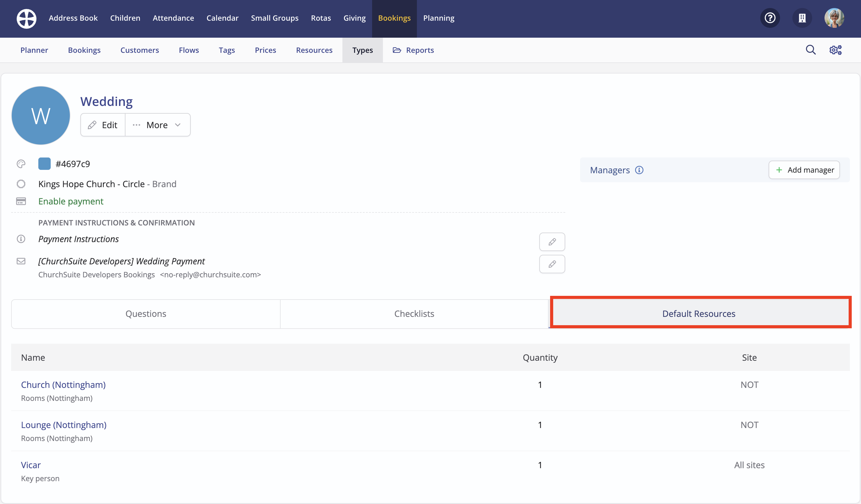Click the search magnifier icon

810,50
